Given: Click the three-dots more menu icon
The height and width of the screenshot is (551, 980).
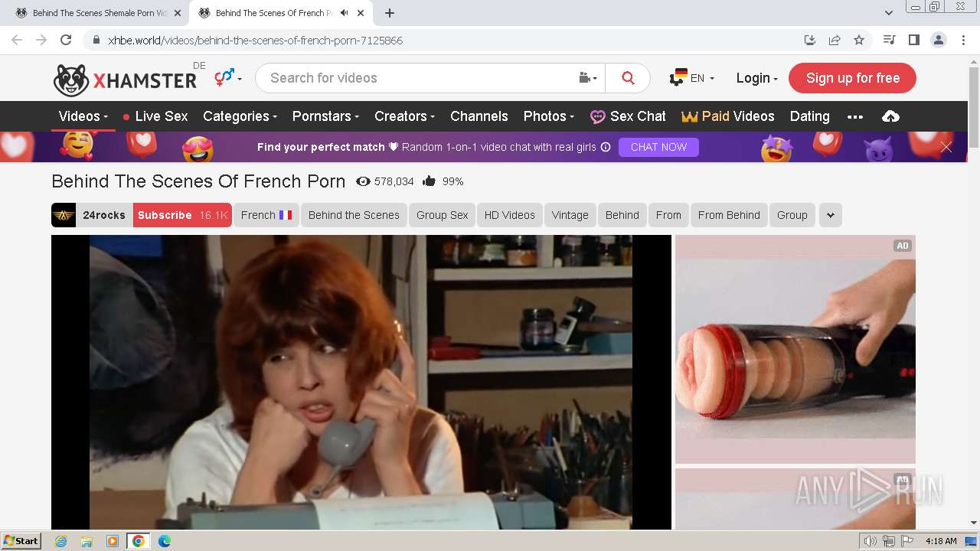Looking at the screenshot, I should 855,117.
